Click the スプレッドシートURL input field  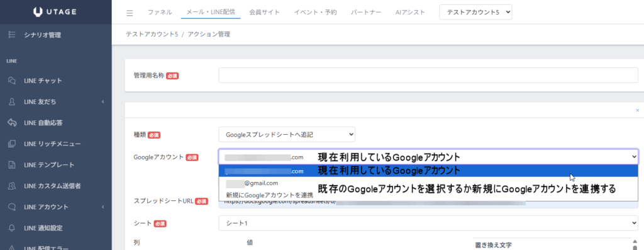(x=428, y=202)
